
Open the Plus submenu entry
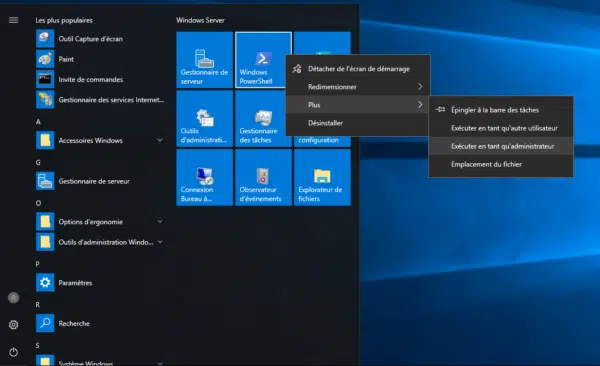[x=358, y=105]
